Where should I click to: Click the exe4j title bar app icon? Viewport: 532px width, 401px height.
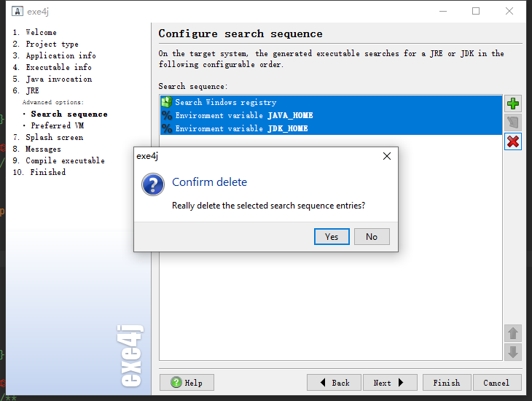point(19,11)
